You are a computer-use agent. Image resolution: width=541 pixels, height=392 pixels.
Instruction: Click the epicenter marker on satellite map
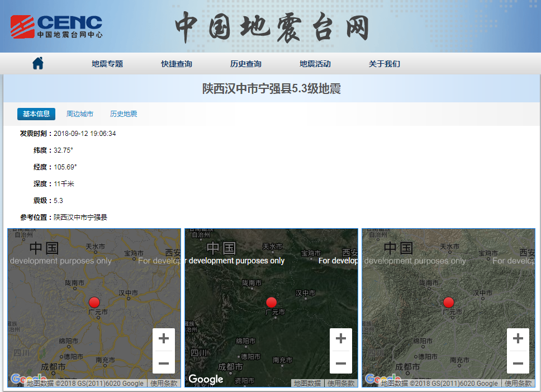(x=271, y=302)
